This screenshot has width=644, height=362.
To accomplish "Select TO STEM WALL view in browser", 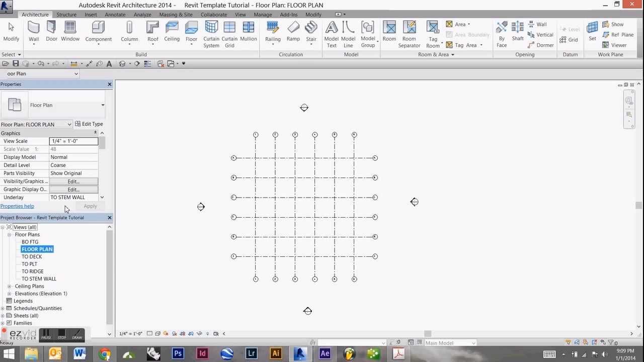I will [x=39, y=279].
